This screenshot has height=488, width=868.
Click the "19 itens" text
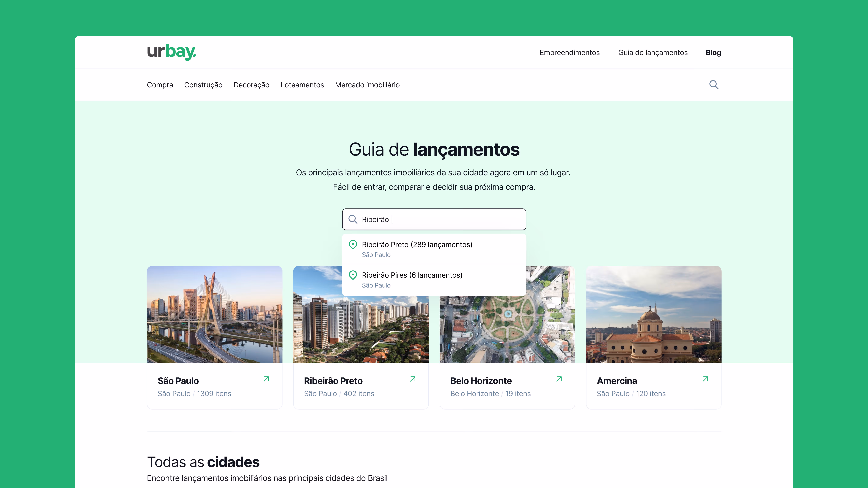click(518, 394)
